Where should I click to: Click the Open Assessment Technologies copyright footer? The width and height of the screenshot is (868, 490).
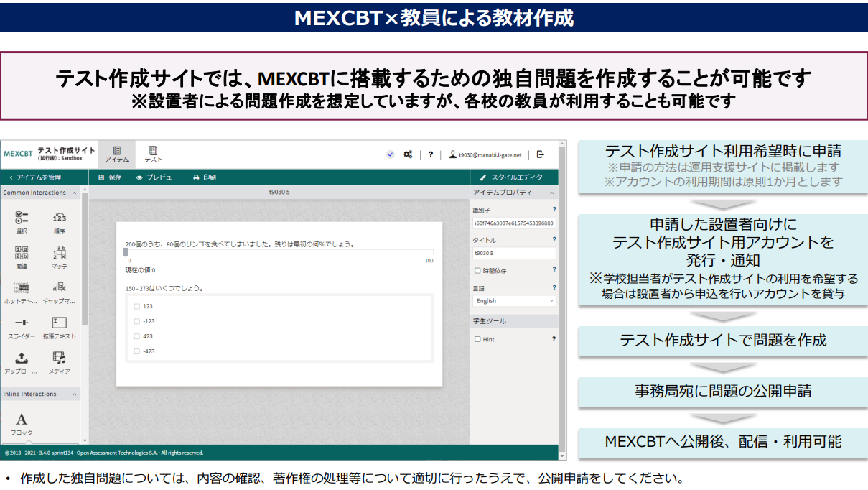coord(103,453)
